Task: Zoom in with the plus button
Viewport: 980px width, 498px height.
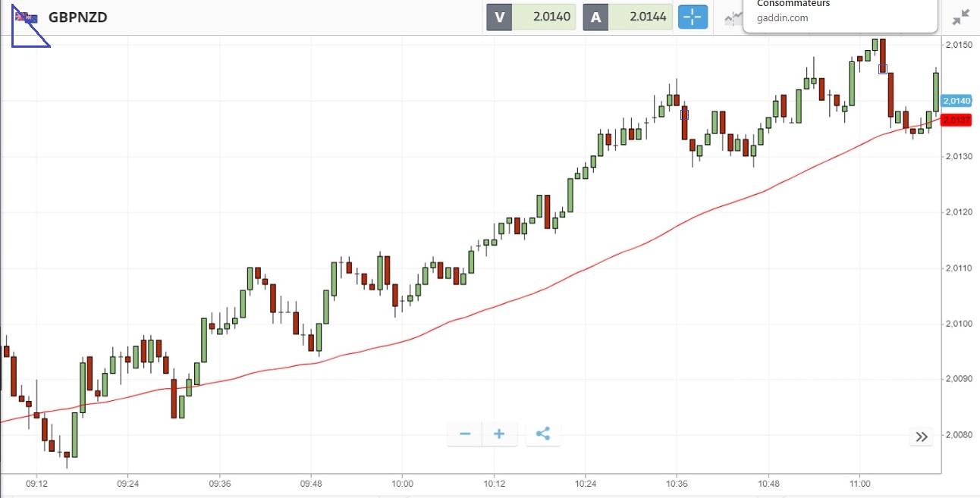Action: click(499, 434)
